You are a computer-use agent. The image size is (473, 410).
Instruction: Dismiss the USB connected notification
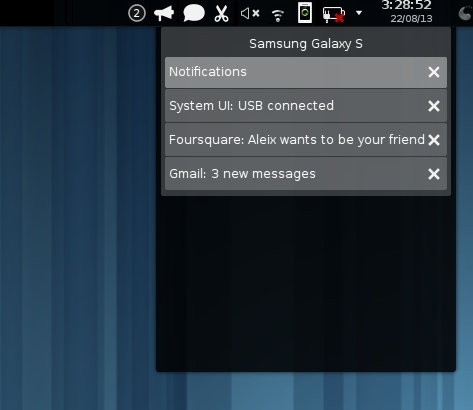pos(434,106)
